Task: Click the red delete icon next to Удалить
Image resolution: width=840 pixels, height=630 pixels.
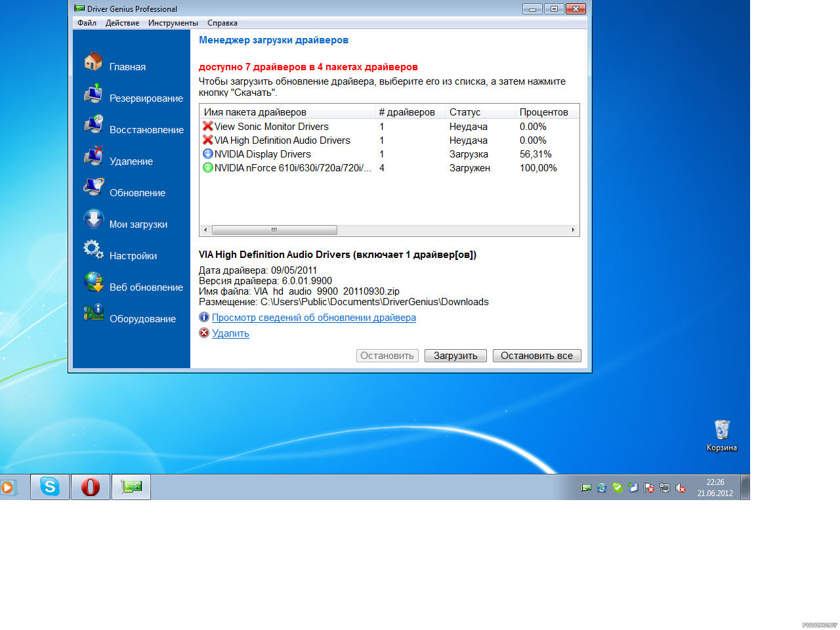Action: (x=204, y=333)
